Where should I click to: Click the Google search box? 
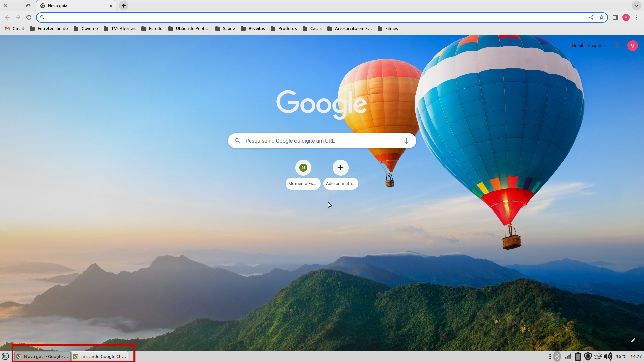[x=322, y=141]
